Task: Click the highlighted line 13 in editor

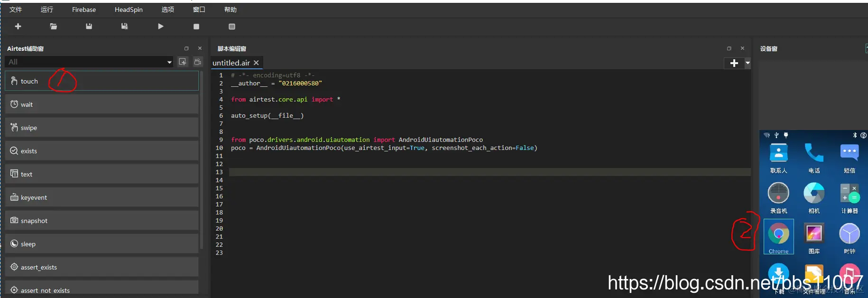Action: 489,172
